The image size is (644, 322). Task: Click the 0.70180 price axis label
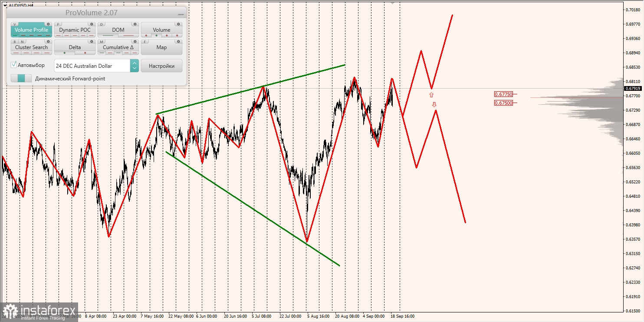pos(634,10)
